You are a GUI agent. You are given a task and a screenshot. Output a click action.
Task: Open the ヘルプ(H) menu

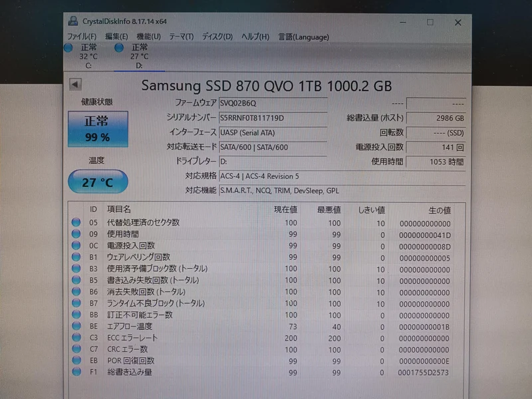[x=255, y=37]
